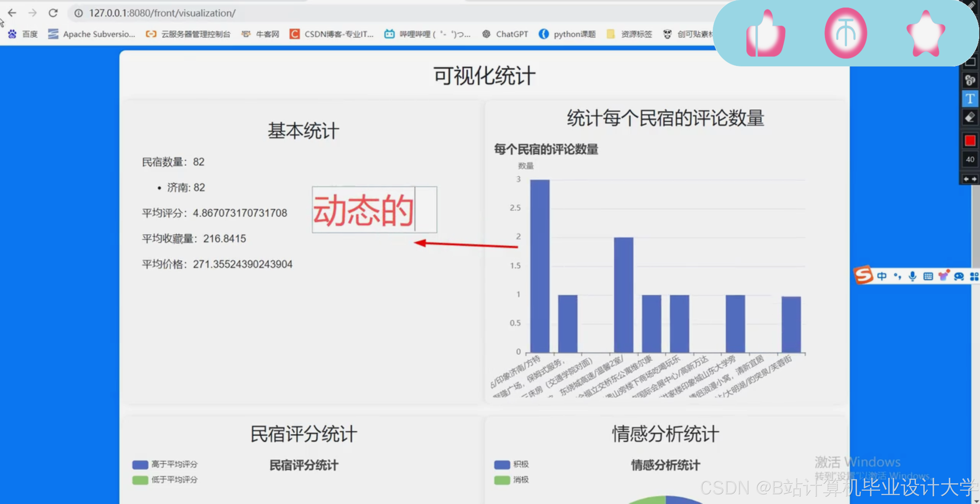Select the Text annotation tool

(x=970, y=99)
